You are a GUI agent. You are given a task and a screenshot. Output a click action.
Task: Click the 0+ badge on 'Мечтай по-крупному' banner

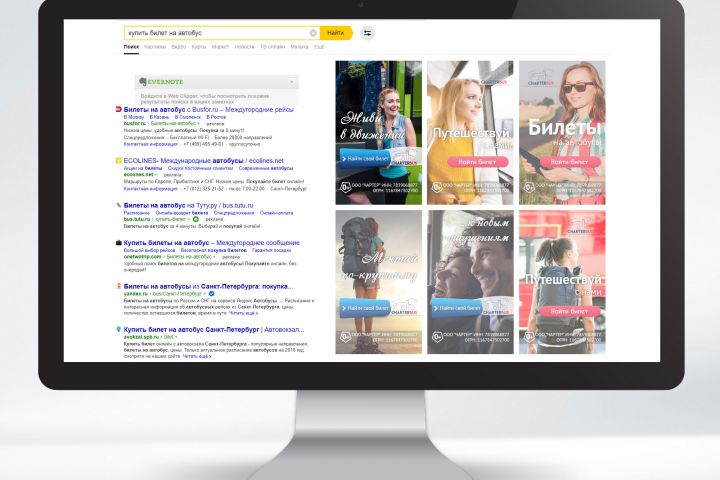coord(345,337)
